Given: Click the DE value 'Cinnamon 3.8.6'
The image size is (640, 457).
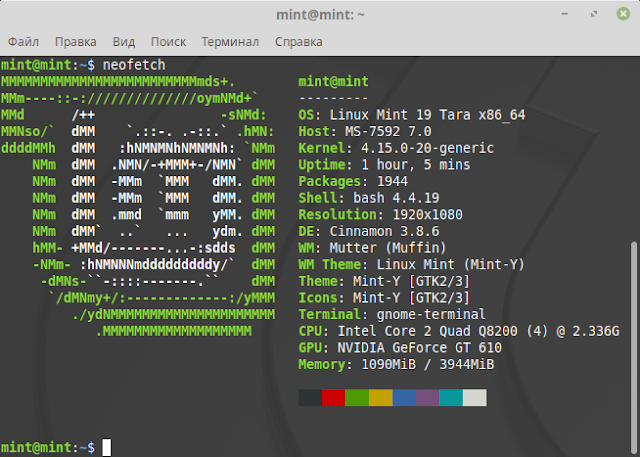Looking at the screenshot, I should point(384,231).
